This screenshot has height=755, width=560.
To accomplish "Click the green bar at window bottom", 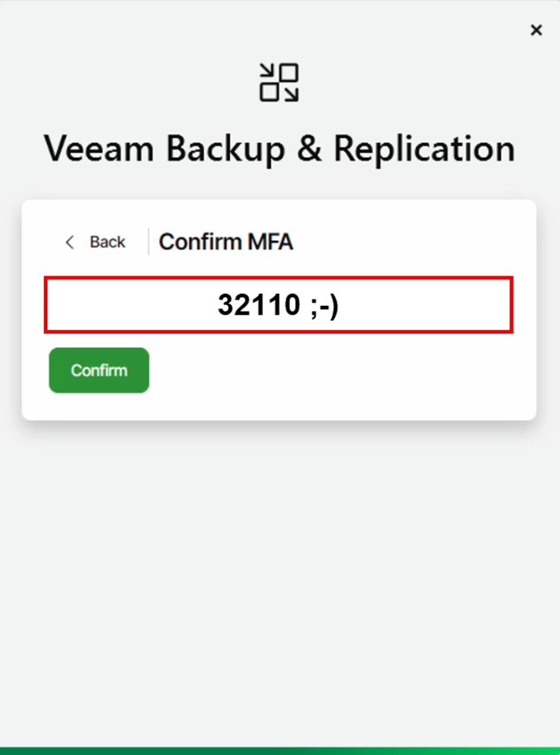I will tap(279, 751).
